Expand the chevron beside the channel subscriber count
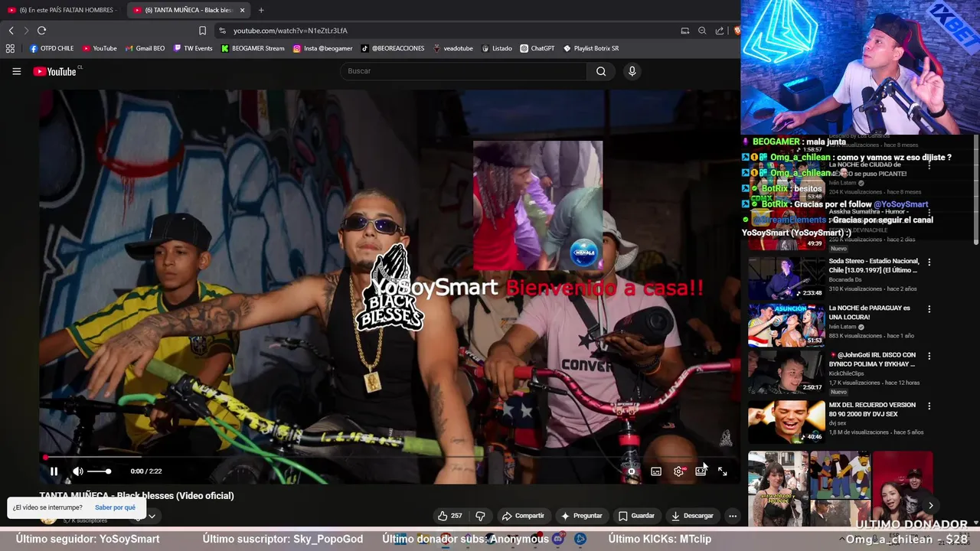The image size is (980, 551). click(x=152, y=516)
